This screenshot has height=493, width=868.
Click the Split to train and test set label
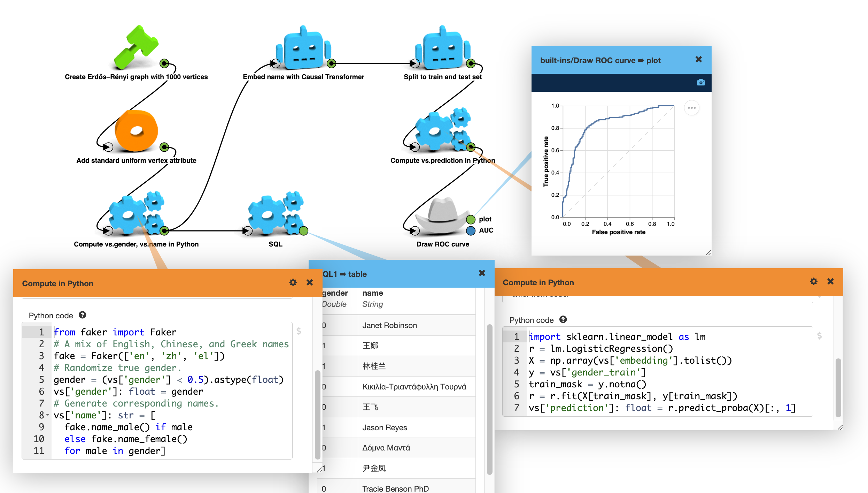(443, 77)
